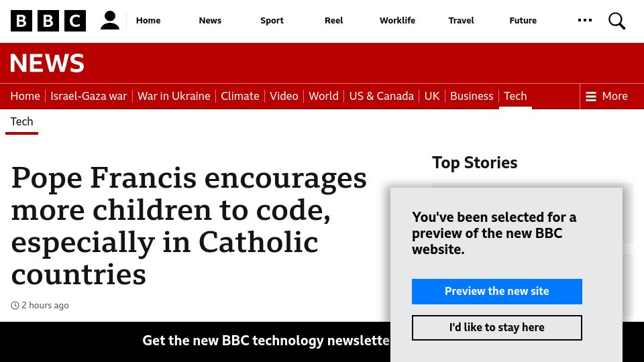The height and width of the screenshot is (362, 644).
Task: Open the BBC logo homepage link
Action: tap(48, 21)
